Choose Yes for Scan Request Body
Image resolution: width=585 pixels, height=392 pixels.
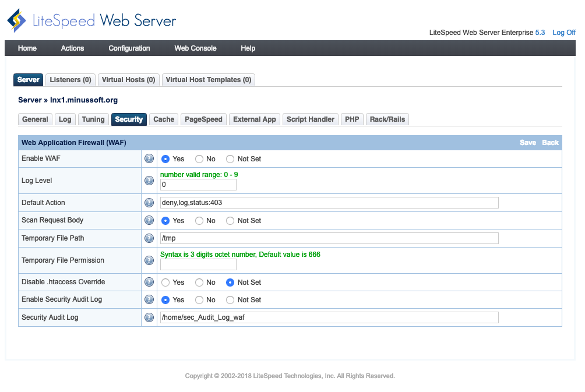pyautogui.click(x=165, y=221)
